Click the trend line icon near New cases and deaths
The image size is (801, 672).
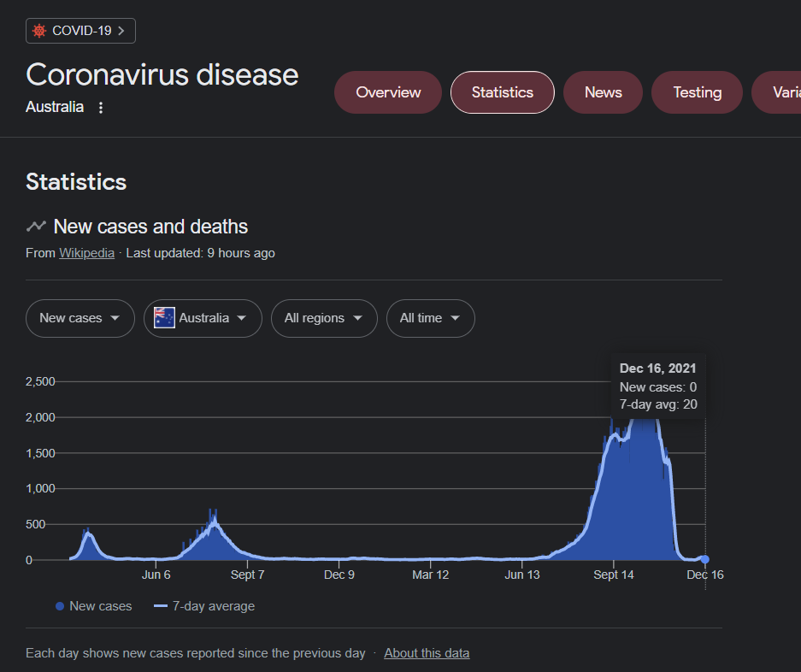coord(36,227)
